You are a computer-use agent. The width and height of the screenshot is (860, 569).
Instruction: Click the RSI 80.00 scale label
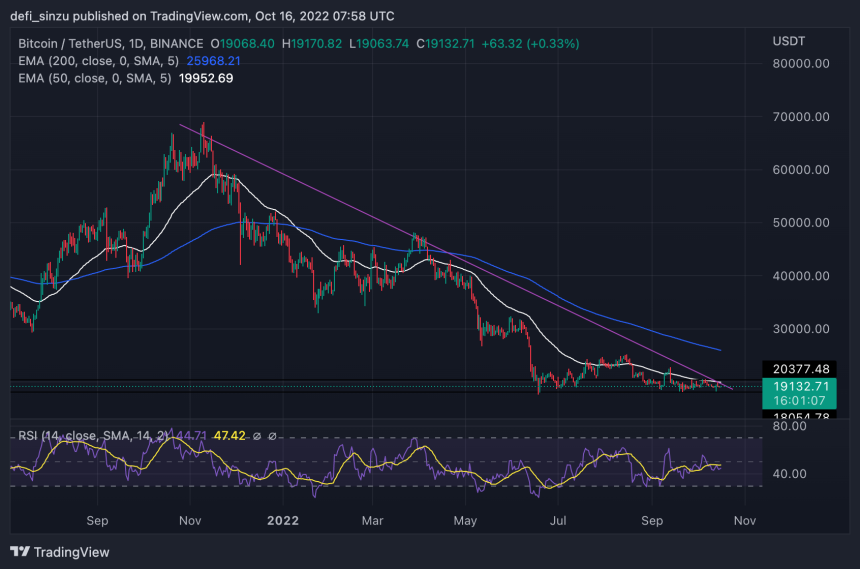789,427
